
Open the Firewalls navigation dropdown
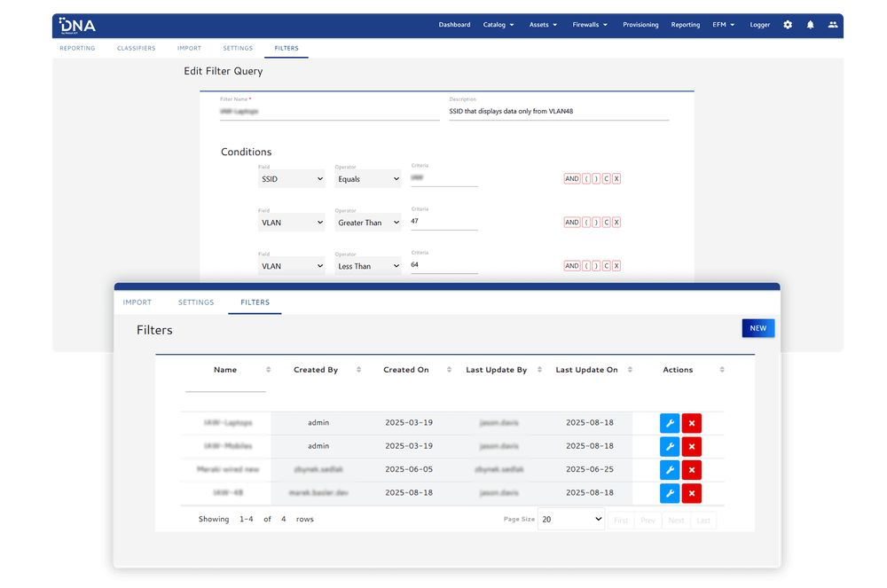(590, 25)
